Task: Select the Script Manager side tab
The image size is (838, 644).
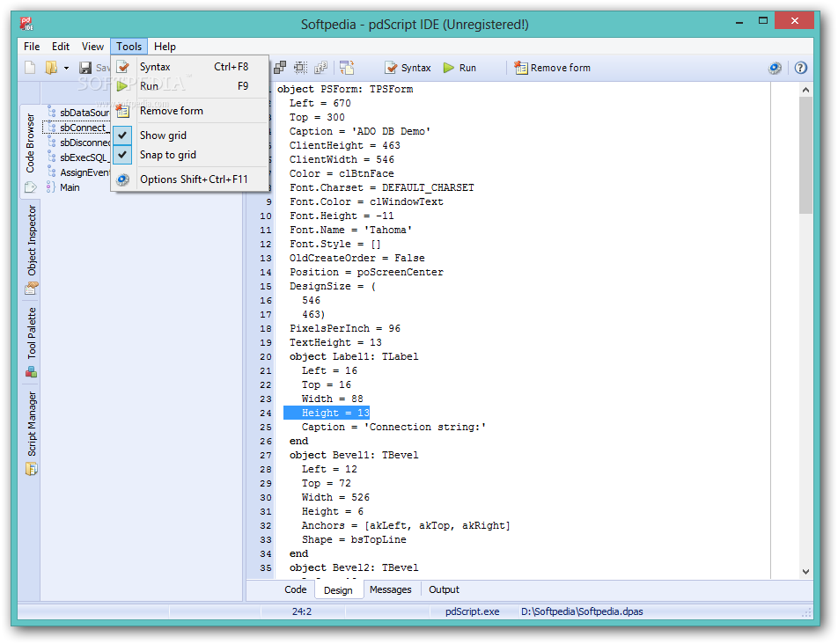Action: (x=31, y=433)
